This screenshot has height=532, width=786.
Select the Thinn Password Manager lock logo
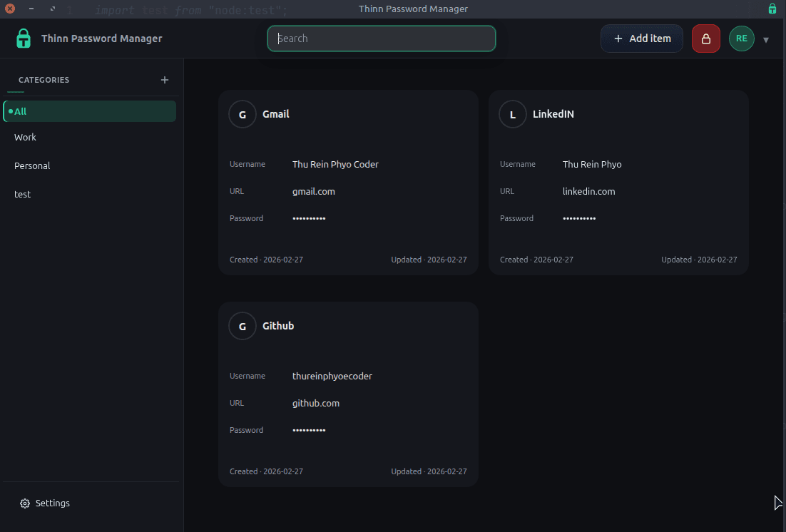(x=23, y=38)
